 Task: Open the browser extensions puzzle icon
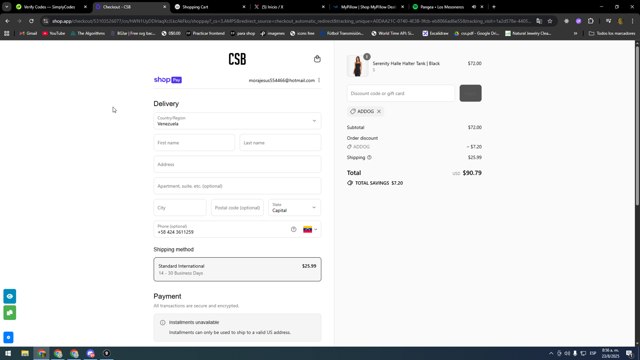click(591, 21)
